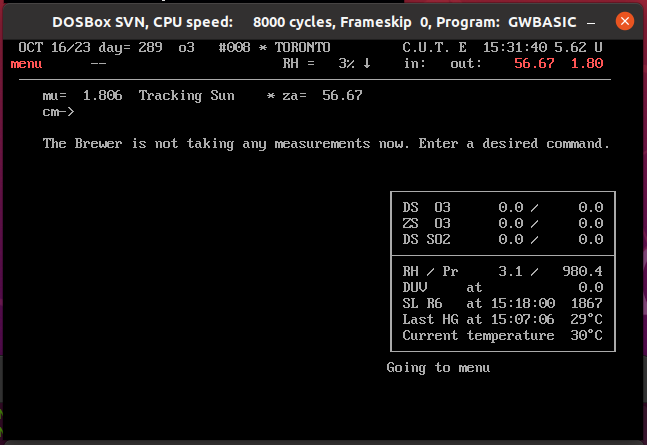Click the DS SO2 row in the data box
Image resolution: width=647 pixels, height=445 pixels.
[x=502, y=239]
